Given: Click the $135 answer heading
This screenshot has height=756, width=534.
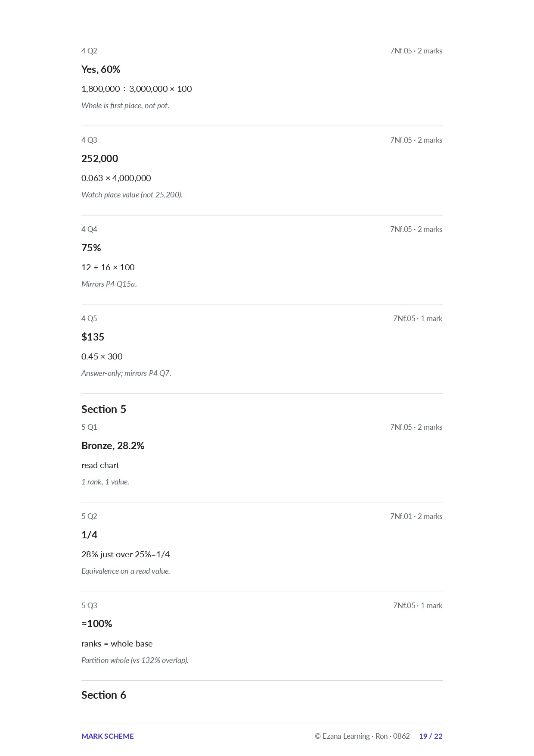Looking at the screenshot, I should coord(93,337).
